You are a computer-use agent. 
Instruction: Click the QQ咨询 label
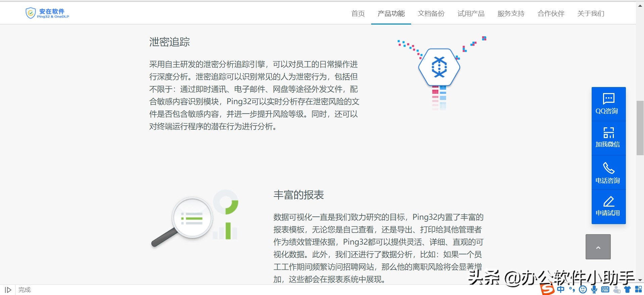coord(607,111)
